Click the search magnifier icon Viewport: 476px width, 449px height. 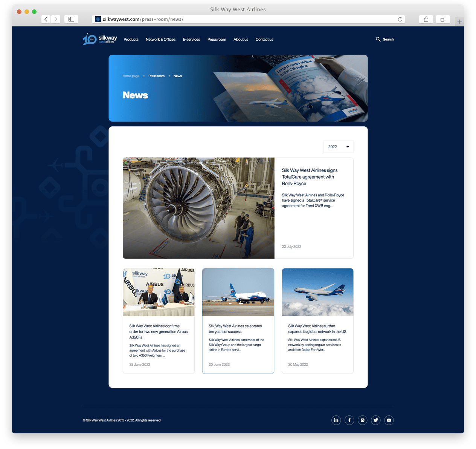[x=378, y=39]
